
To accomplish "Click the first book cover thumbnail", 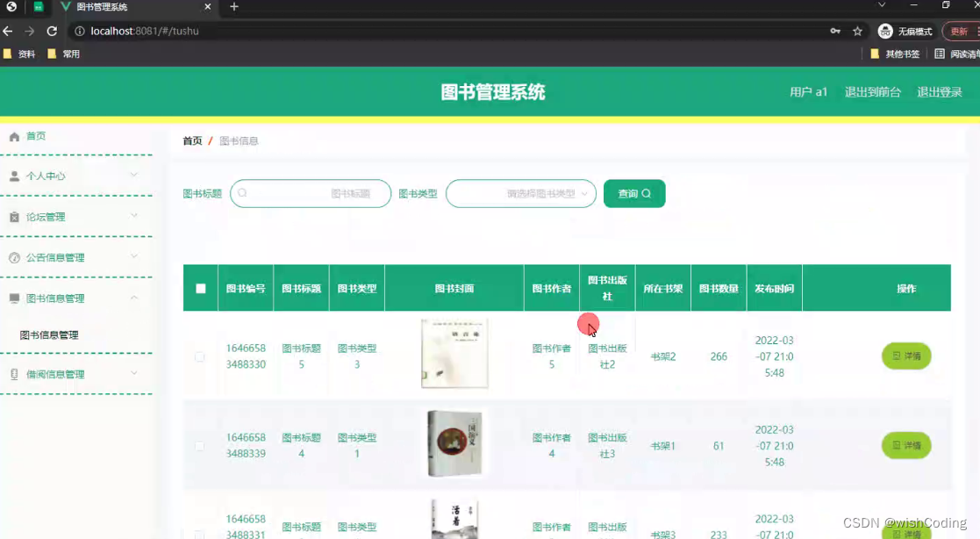I will click(454, 355).
